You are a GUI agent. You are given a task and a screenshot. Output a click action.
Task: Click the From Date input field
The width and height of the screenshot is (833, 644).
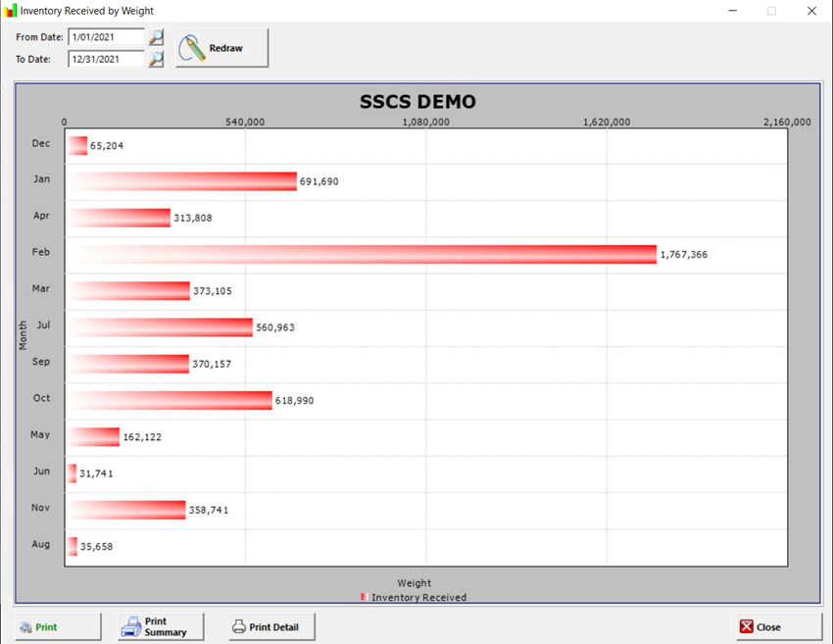[x=106, y=37]
